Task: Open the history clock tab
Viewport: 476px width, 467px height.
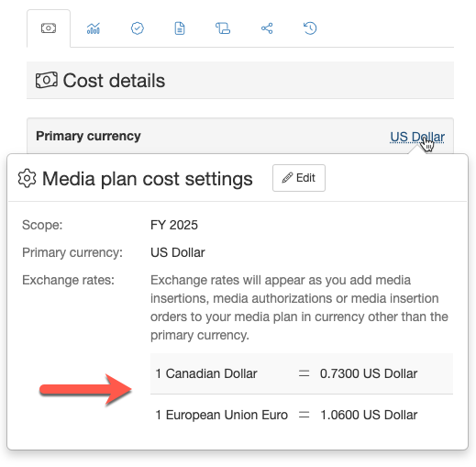Action: tap(310, 28)
